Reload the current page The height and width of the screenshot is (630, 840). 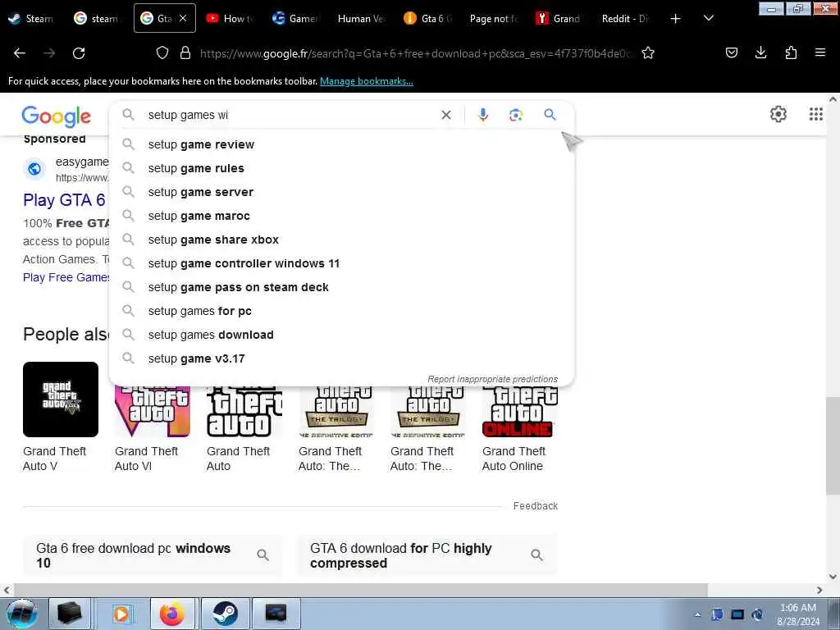(79, 53)
